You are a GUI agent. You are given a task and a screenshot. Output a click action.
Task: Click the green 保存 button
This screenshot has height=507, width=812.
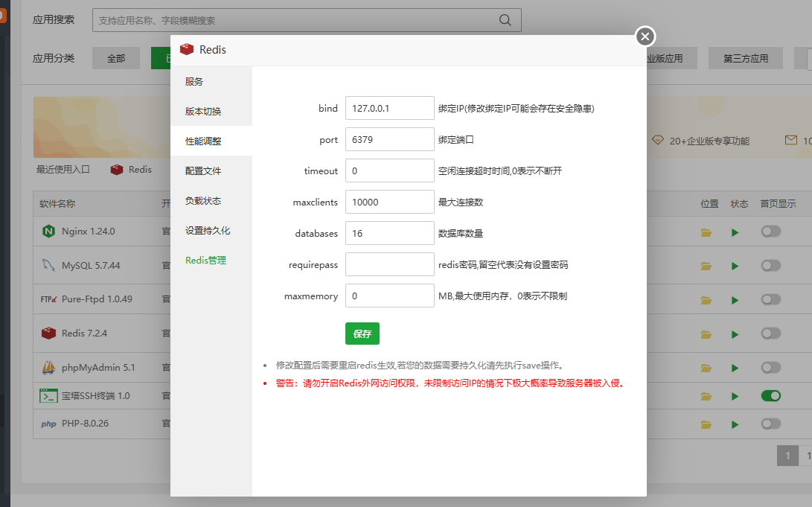(x=362, y=334)
